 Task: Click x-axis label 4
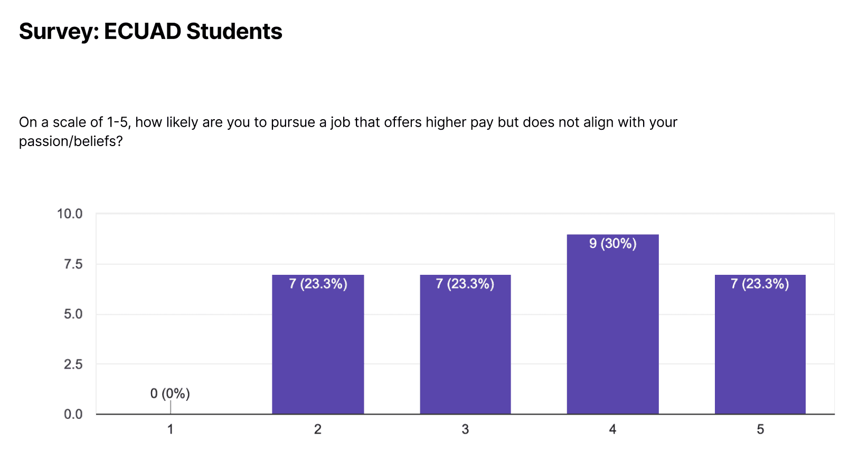click(612, 429)
